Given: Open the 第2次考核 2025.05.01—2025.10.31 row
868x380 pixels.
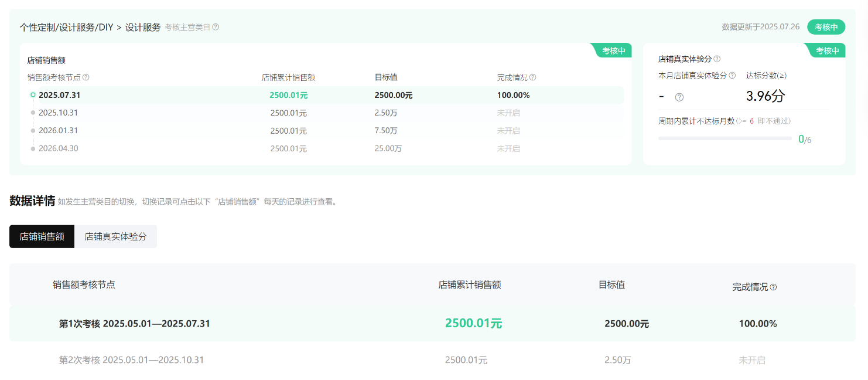Looking at the screenshot, I should 132,360.
